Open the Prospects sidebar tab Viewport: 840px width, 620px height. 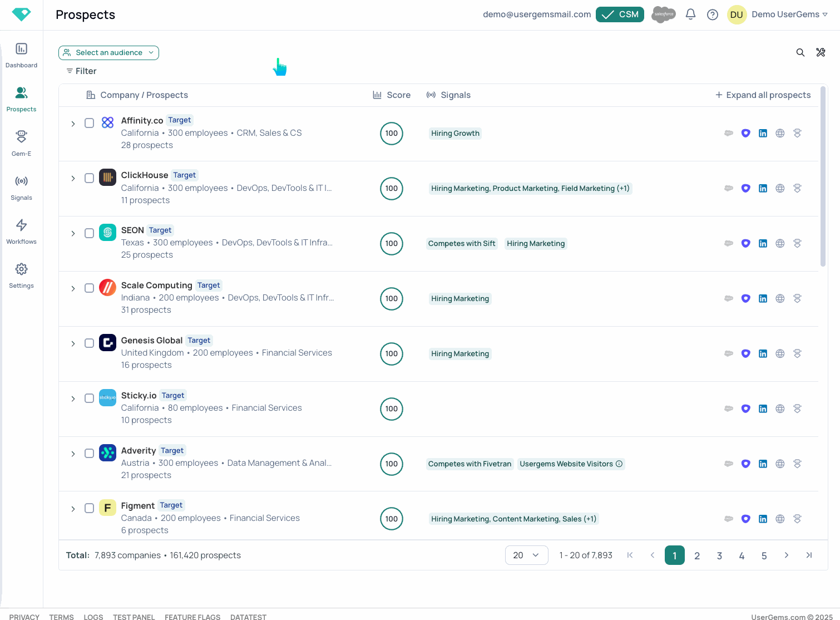click(21, 99)
